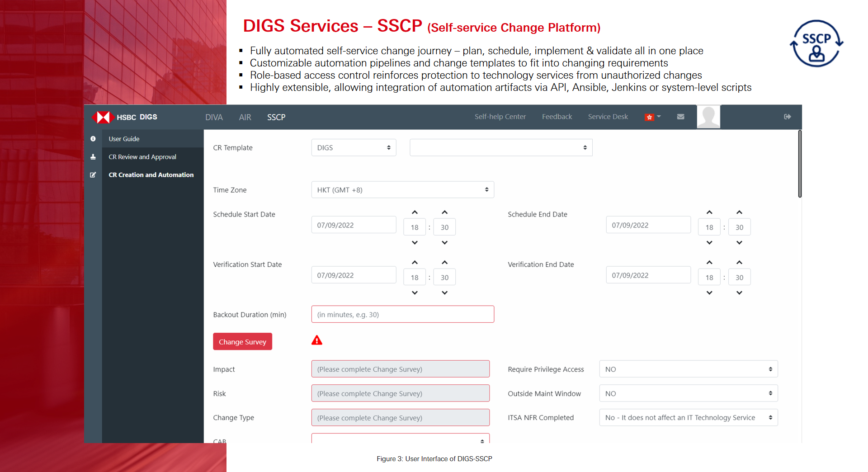The width and height of the screenshot is (868, 472).
Task: Increase Verification End Date hour
Action: pyautogui.click(x=709, y=263)
